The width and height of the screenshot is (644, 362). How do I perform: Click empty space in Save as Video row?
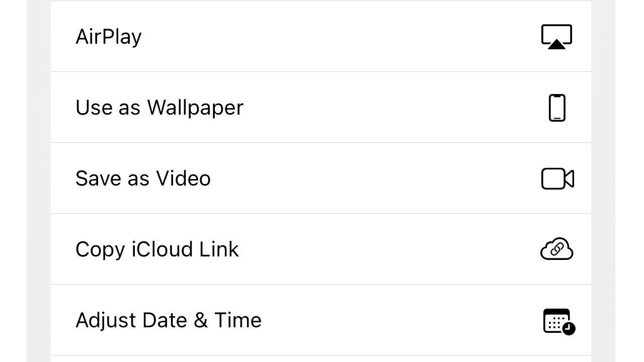pos(372,178)
